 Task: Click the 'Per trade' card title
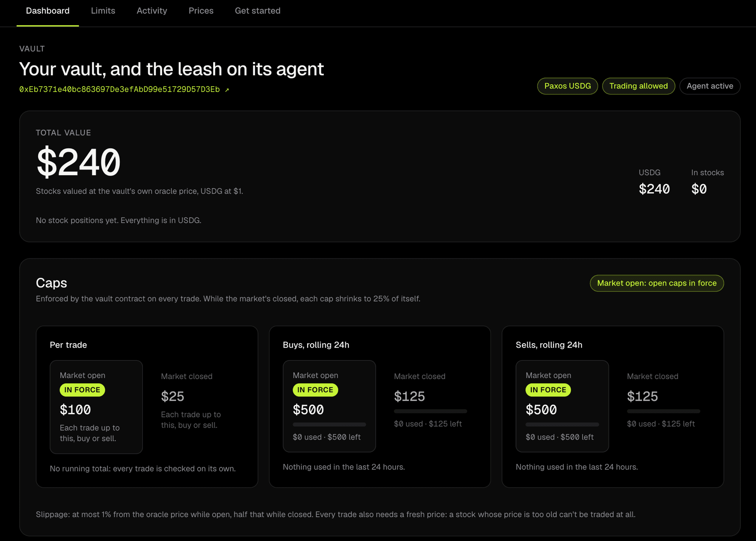pyautogui.click(x=68, y=345)
